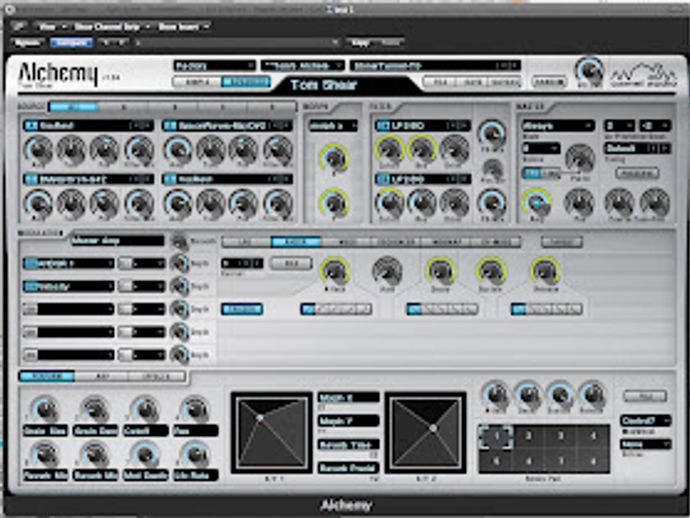
Task: Toggle the Velocity modulation slot on/off
Action: (30, 287)
